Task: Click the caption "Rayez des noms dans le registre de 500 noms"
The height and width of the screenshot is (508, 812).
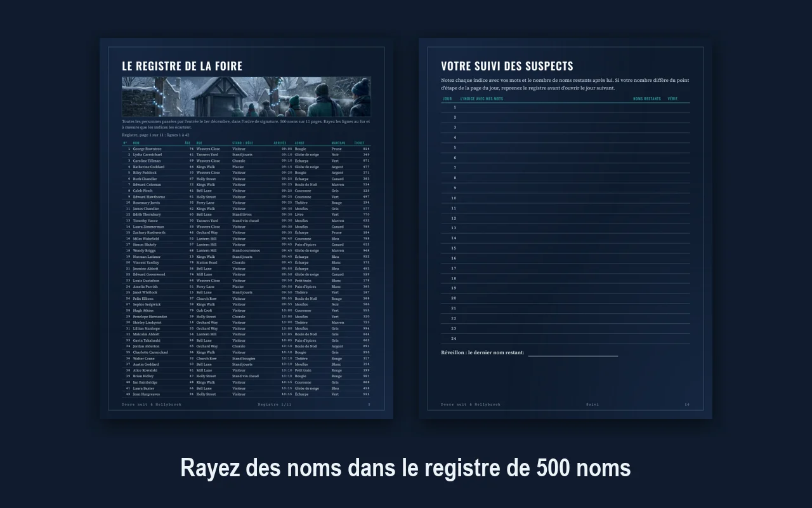Action: pos(406,468)
